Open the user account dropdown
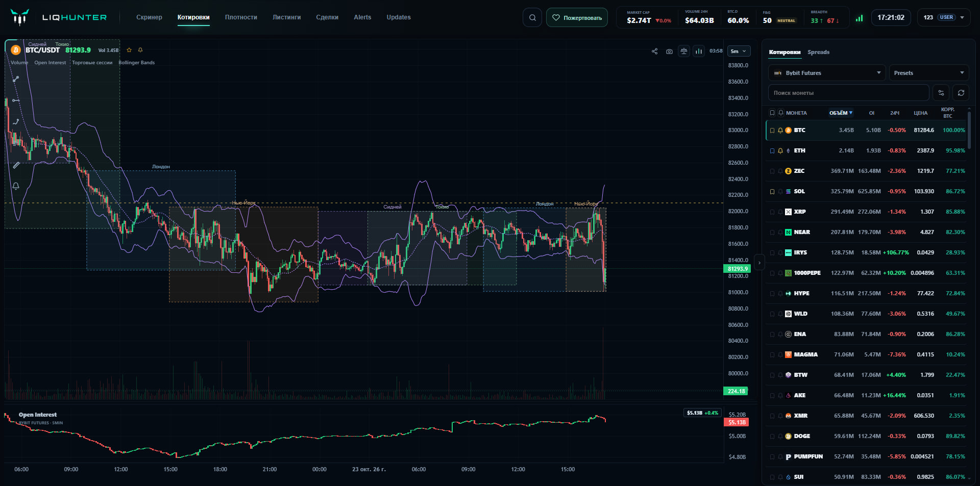Viewport: 980px width, 486px height. pyautogui.click(x=943, y=17)
